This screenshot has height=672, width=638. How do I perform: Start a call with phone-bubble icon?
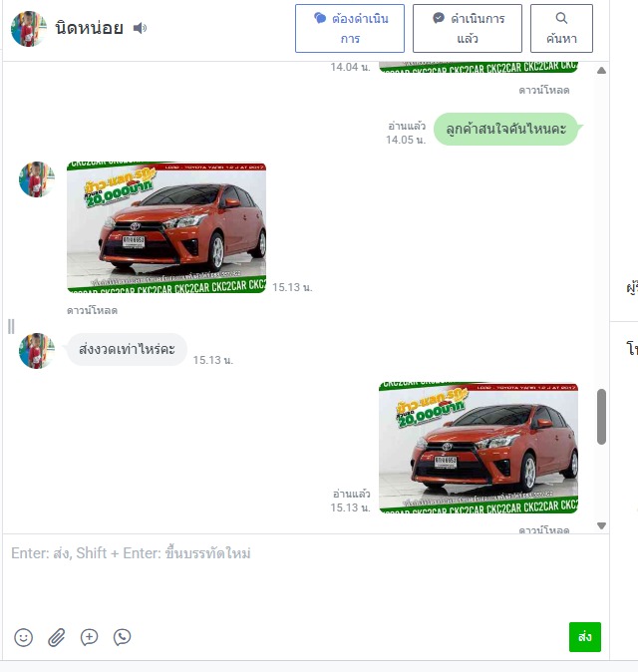pyautogui.click(x=122, y=637)
